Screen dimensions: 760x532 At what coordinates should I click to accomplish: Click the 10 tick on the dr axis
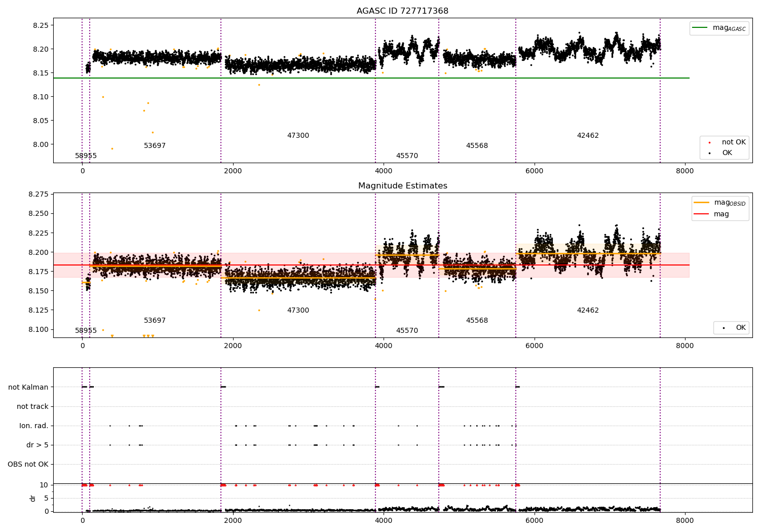click(44, 485)
